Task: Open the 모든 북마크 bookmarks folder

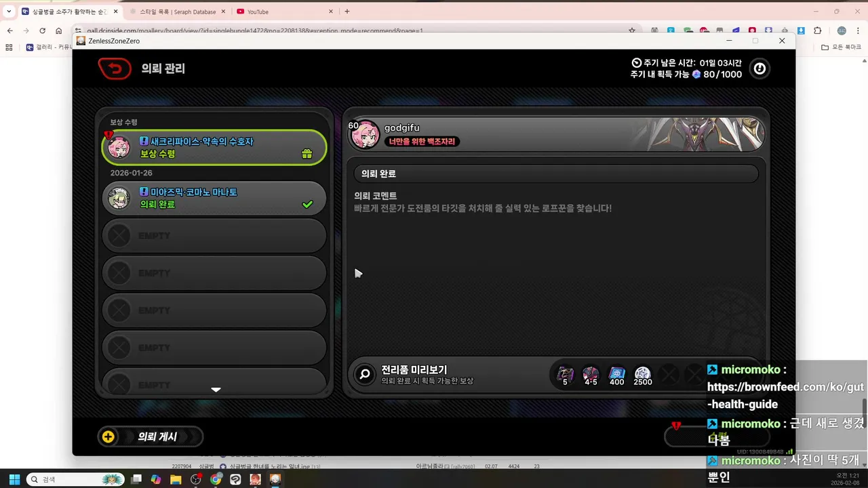Action: [x=841, y=47]
